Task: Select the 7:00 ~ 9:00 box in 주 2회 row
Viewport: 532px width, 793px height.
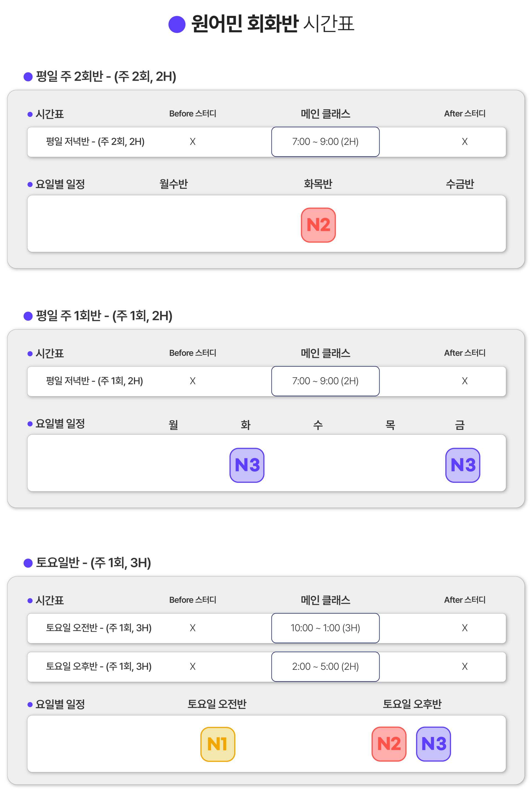Action: coord(325,142)
